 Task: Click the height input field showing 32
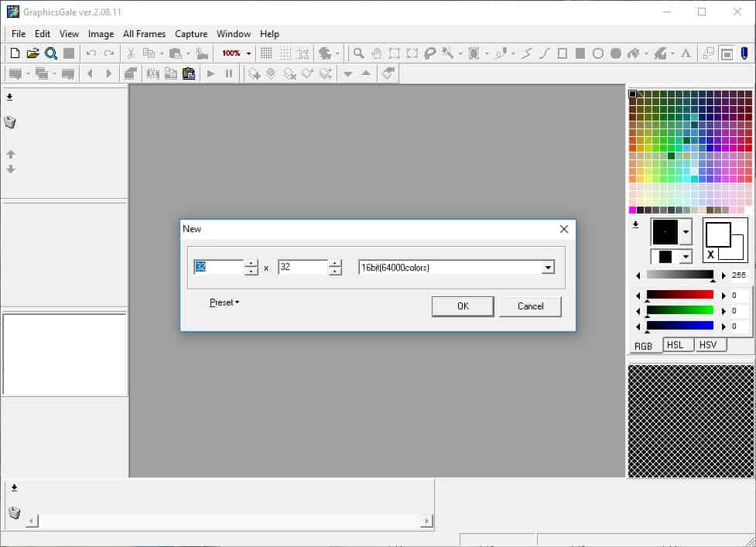coord(303,267)
